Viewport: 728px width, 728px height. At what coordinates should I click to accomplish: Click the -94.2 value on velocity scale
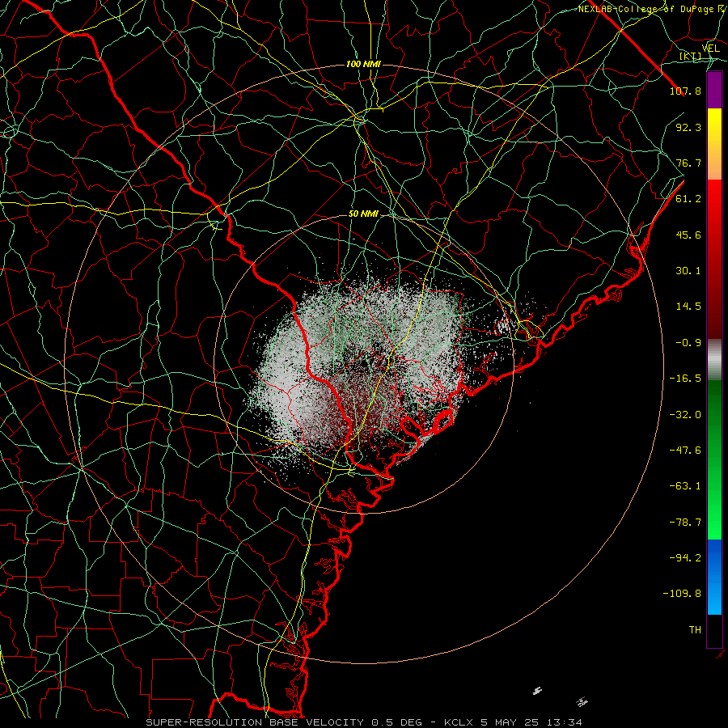tap(685, 557)
